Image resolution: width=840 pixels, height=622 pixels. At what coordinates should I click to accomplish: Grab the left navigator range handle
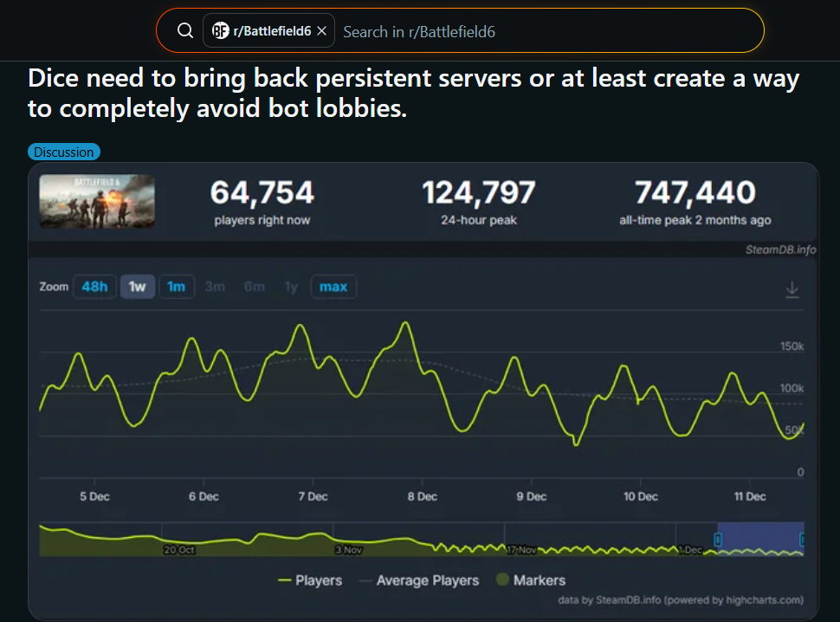pyautogui.click(x=718, y=540)
